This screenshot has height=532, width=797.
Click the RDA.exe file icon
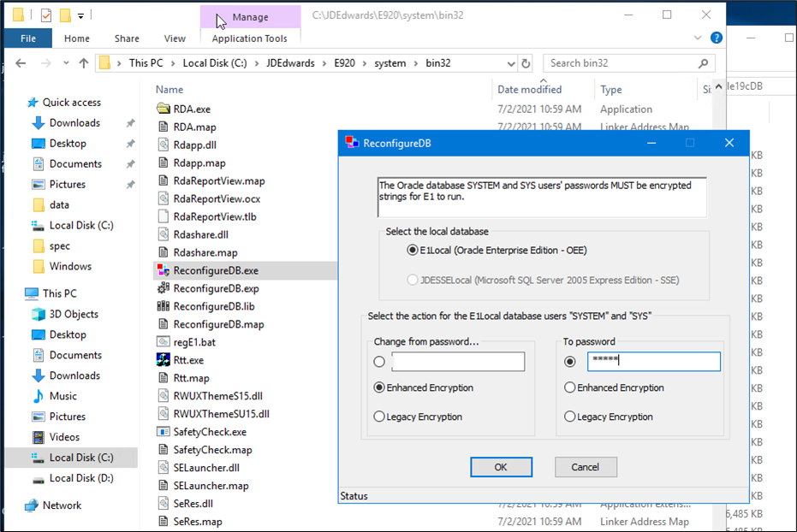coord(164,109)
